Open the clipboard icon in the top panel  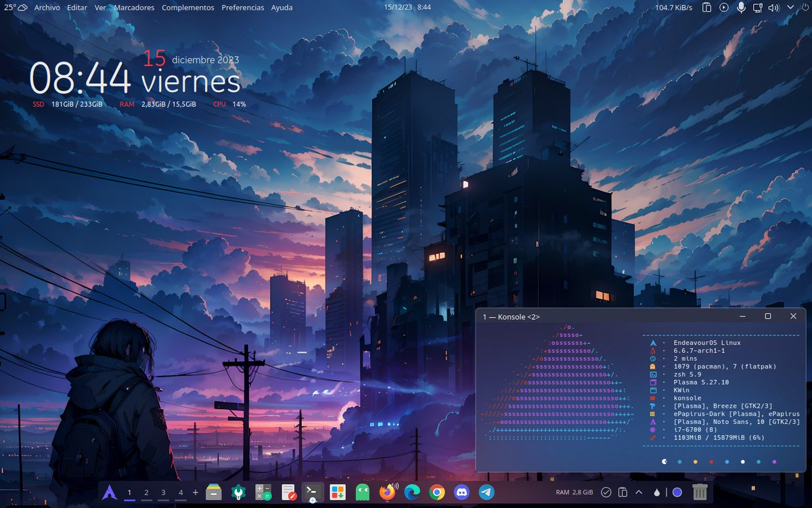[706, 7]
